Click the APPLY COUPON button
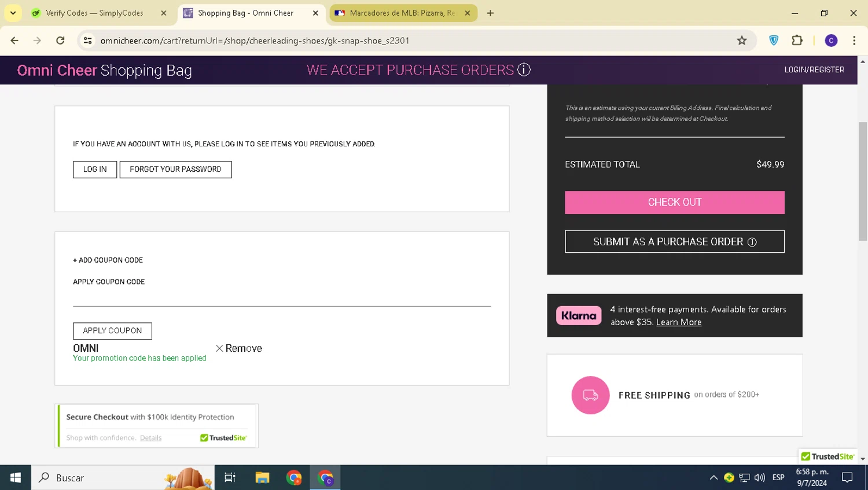Screen dimensions: 868x490 [112, 331]
